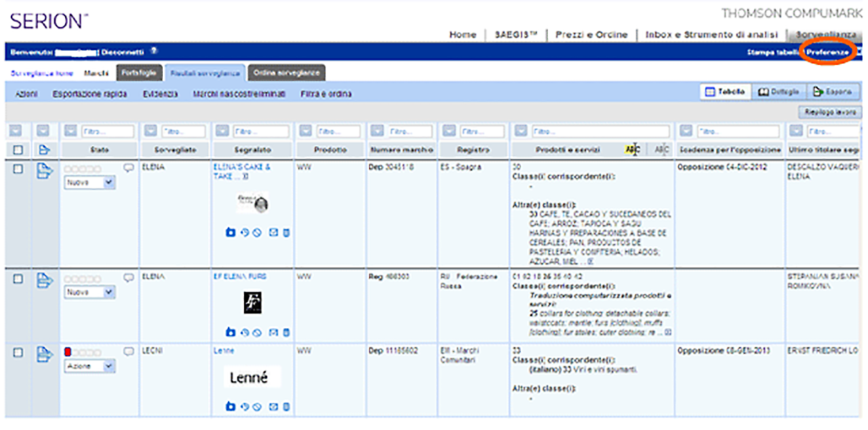The height and width of the screenshot is (430, 868).
Task: Open the comment bubble in the ELENA'S CAKE row
Action: pyautogui.click(x=128, y=168)
